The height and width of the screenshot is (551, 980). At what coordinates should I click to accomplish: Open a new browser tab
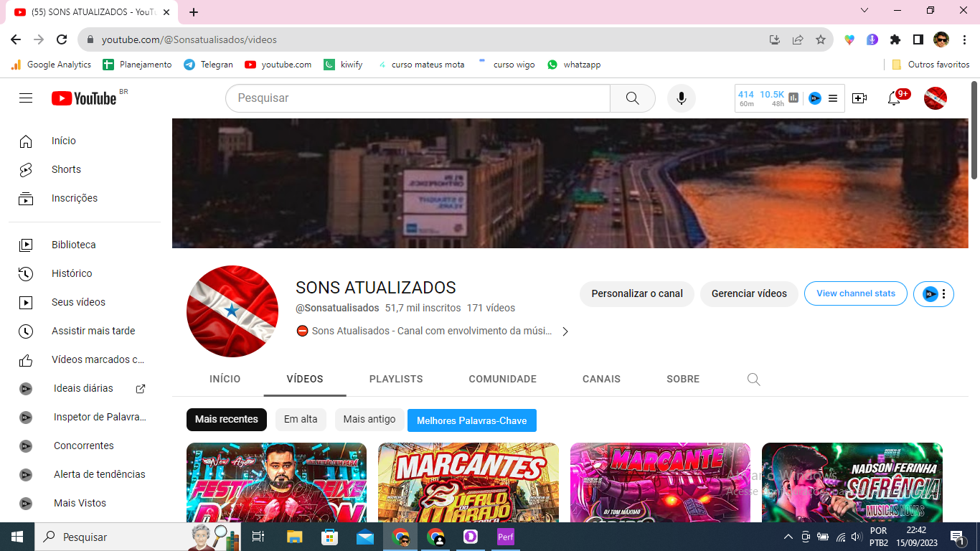(194, 12)
